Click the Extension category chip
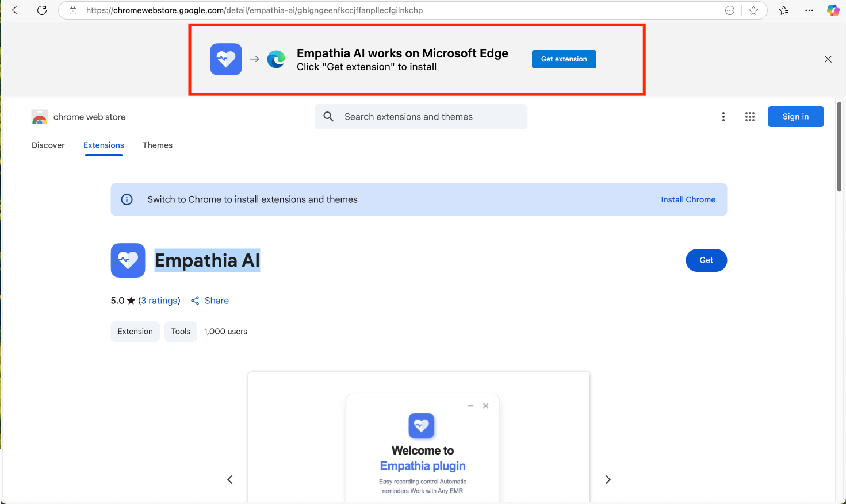Screen dimensions: 846x504 pyautogui.click(x=135, y=332)
